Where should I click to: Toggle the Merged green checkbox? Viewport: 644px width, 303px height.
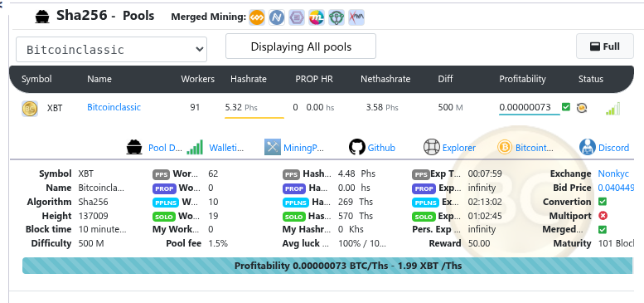603,230
